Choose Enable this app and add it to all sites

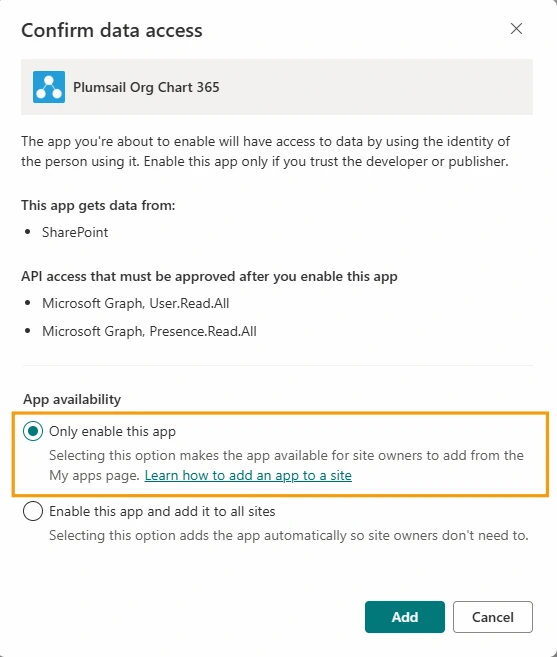33,511
